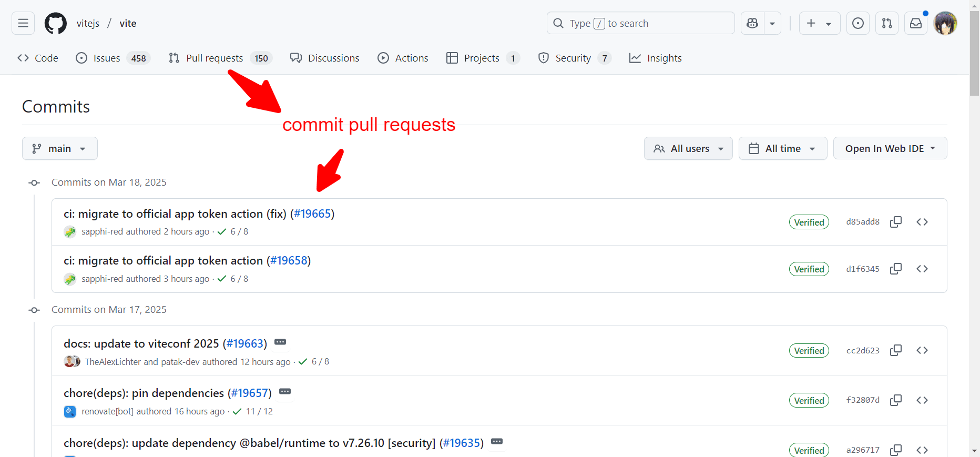Open commit hash a296717

(x=863, y=450)
